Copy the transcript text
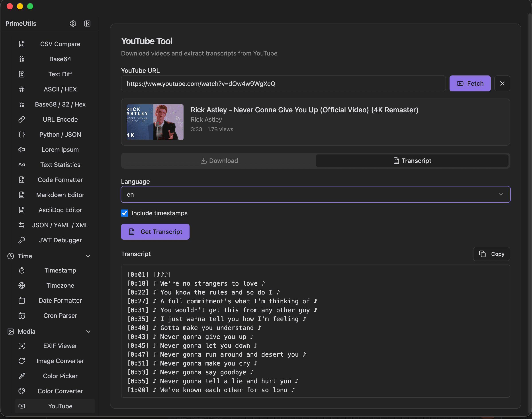The height and width of the screenshot is (419, 532). (491, 254)
